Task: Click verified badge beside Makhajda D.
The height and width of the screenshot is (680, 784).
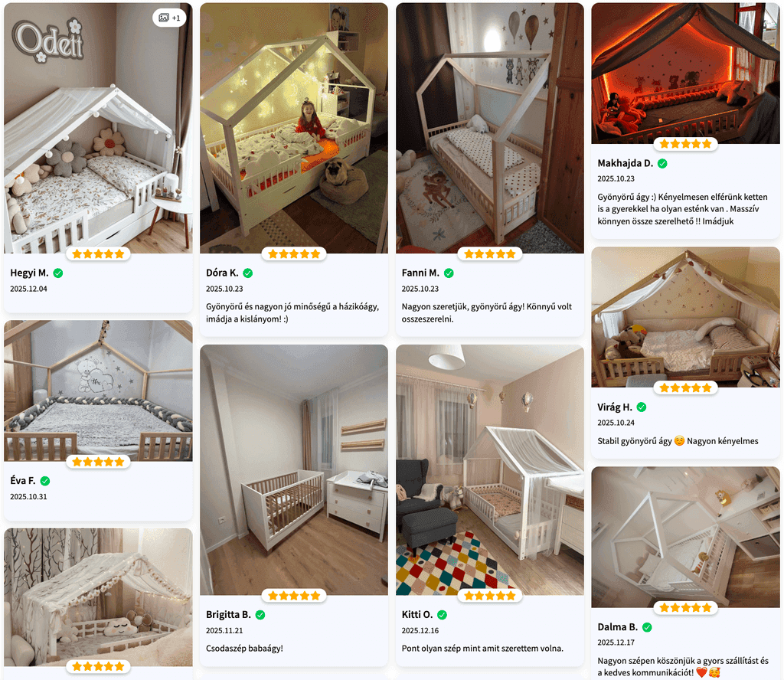Action: coord(662,164)
